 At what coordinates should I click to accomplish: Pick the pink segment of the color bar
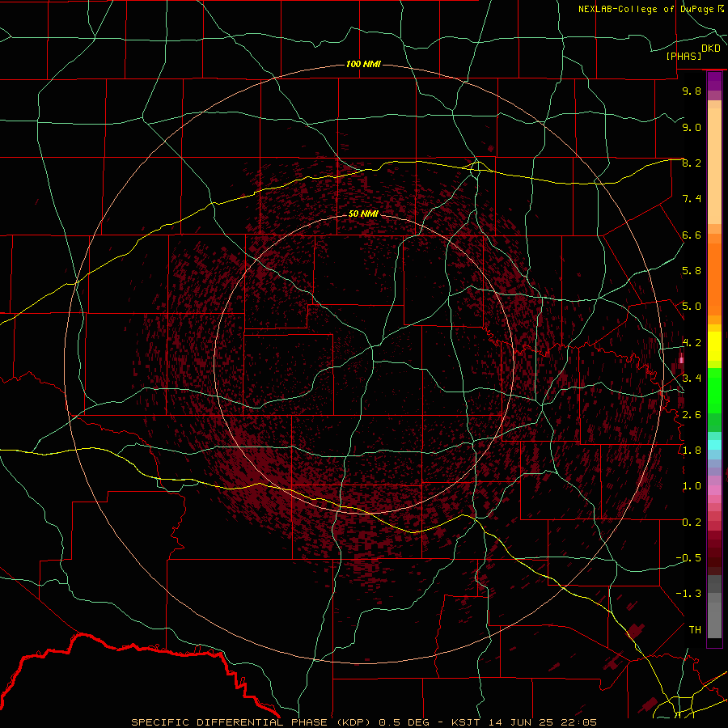click(x=714, y=490)
